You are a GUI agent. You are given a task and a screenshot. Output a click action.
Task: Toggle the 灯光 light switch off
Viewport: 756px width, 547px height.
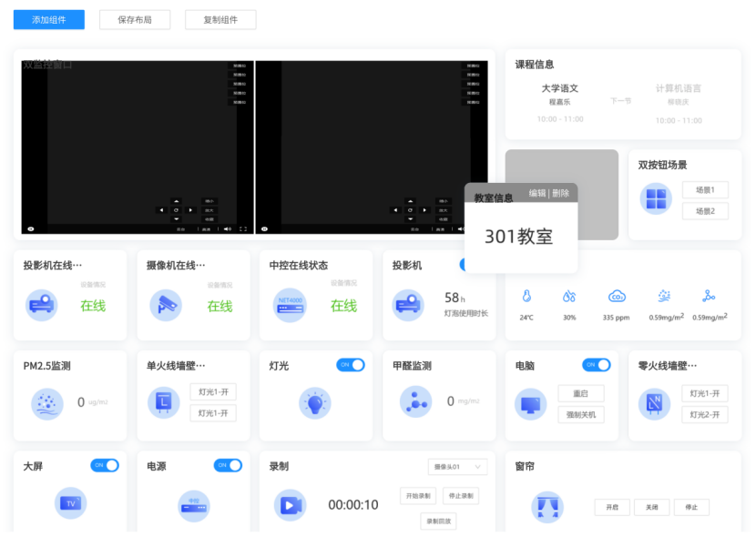click(x=351, y=365)
